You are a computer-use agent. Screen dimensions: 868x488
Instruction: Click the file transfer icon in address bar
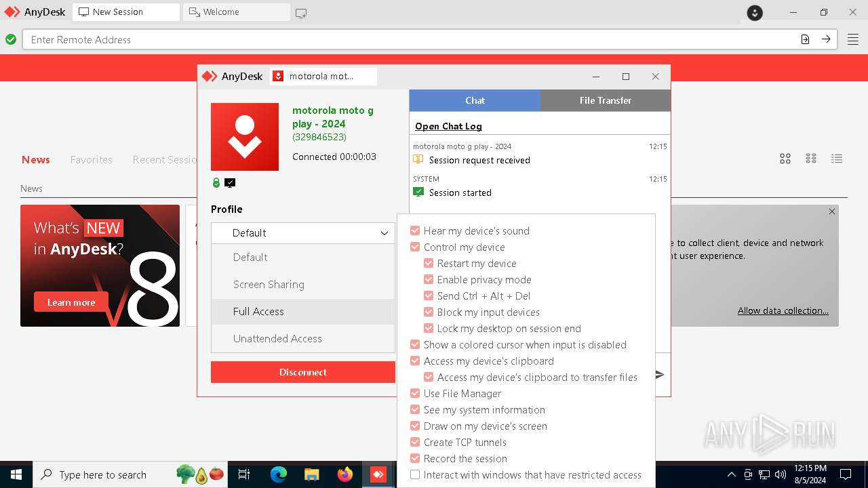(x=805, y=39)
